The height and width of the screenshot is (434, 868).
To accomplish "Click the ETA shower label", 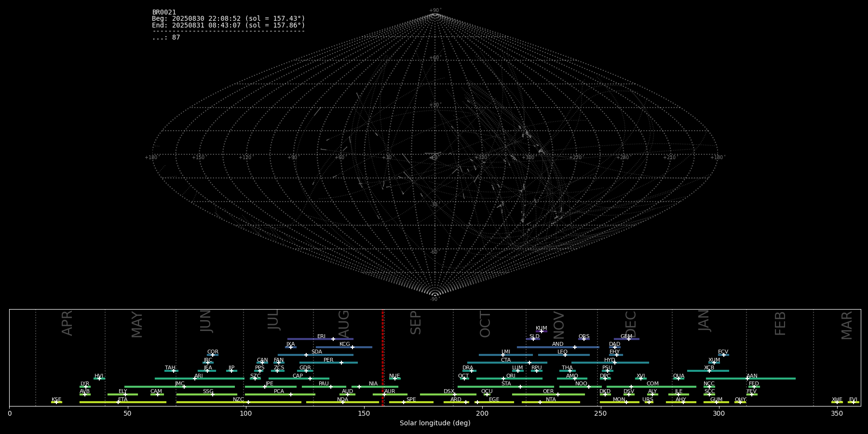I will coord(123,400).
